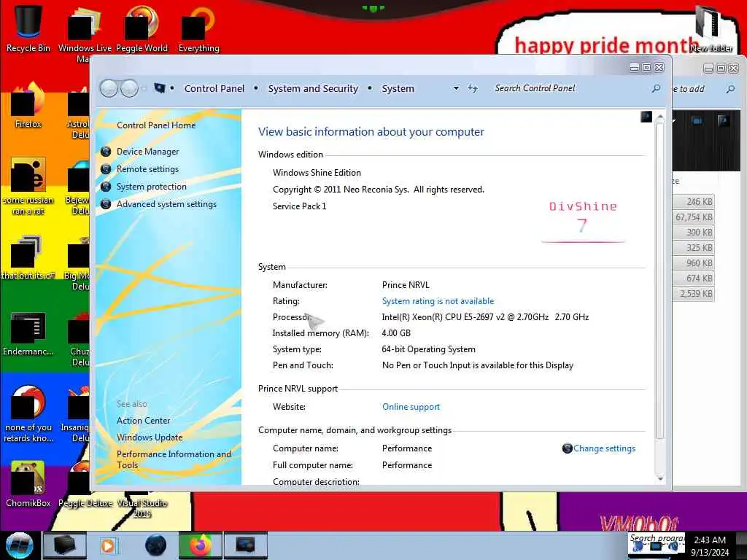Click the blue globe taskbar icon

(x=156, y=545)
